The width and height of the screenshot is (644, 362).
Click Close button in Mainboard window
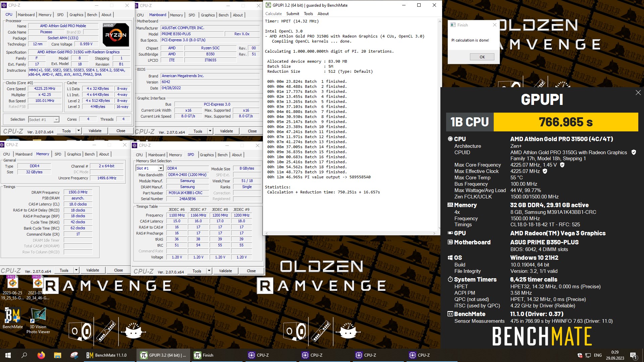[x=252, y=131]
